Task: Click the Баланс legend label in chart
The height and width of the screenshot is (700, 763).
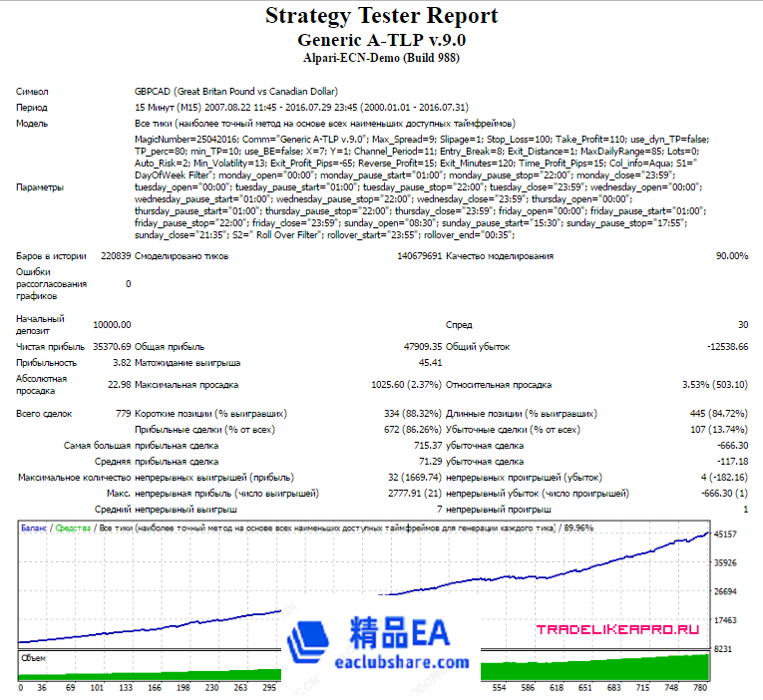Action: tap(34, 528)
